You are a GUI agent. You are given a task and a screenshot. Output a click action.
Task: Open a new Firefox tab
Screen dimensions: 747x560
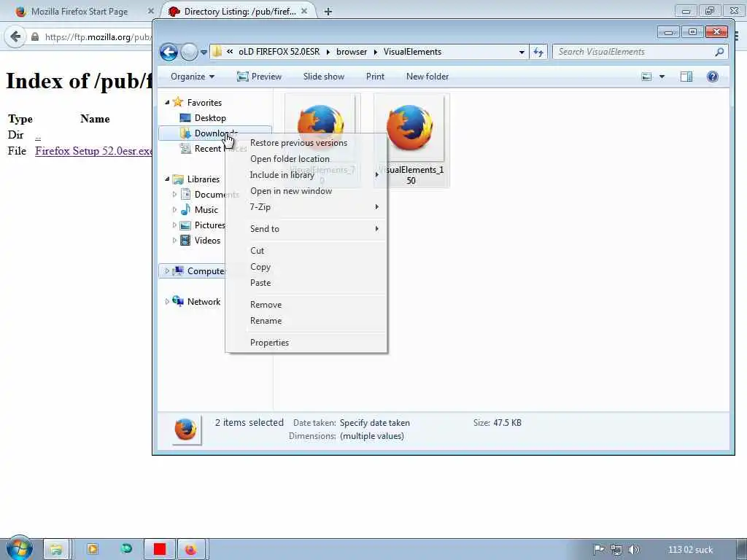328,12
